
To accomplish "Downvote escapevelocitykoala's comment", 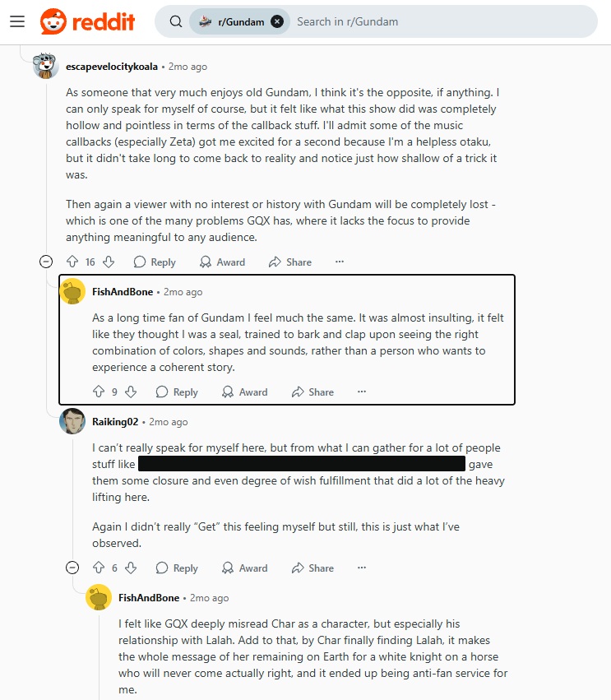I will pos(109,262).
